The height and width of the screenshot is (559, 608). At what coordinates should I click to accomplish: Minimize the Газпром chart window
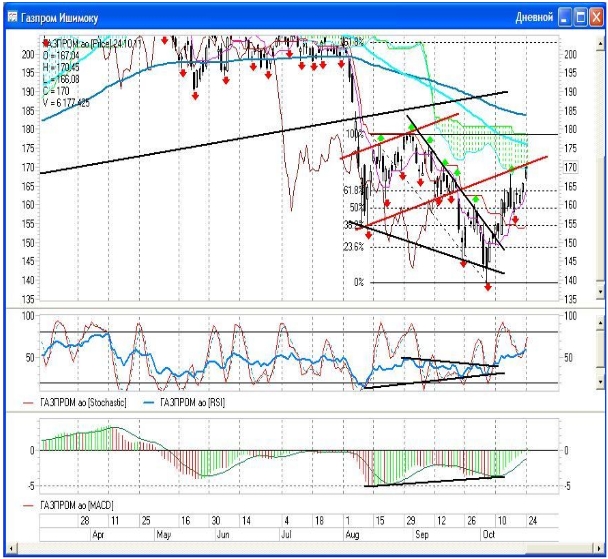(x=565, y=17)
